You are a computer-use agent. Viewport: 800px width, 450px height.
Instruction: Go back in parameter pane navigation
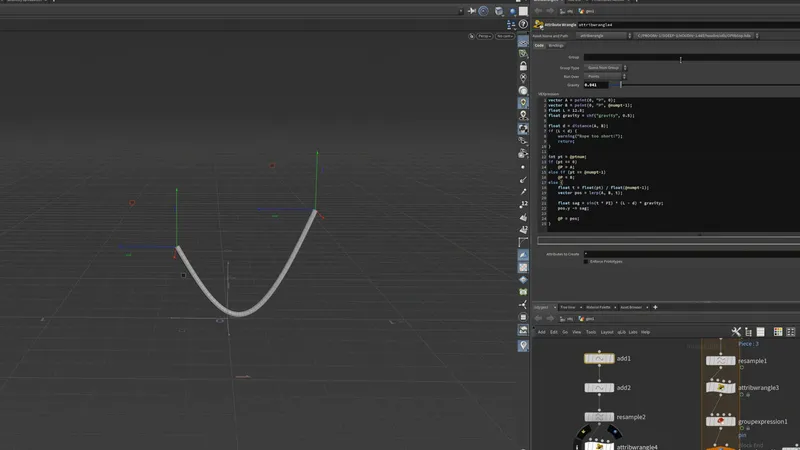(x=538, y=11)
